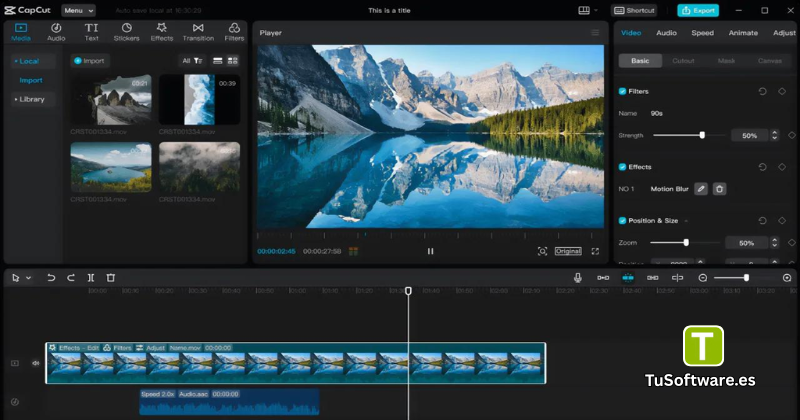Open the Audio library tab
This screenshot has height=420, width=800.
pos(56,32)
